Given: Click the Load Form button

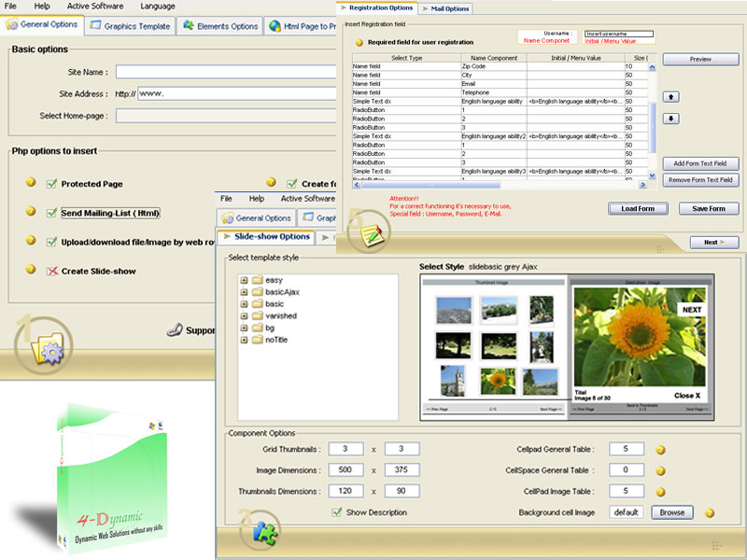Looking at the screenshot, I should pyautogui.click(x=638, y=208).
